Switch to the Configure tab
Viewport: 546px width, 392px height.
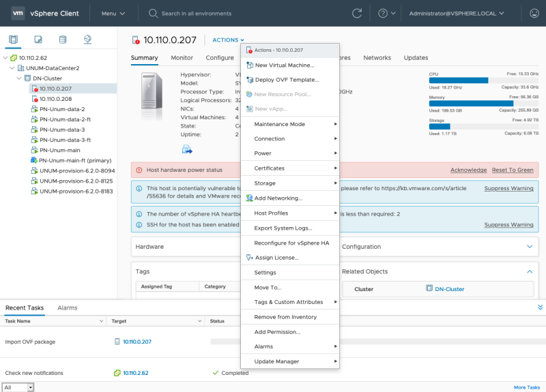click(x=220, y=58)
